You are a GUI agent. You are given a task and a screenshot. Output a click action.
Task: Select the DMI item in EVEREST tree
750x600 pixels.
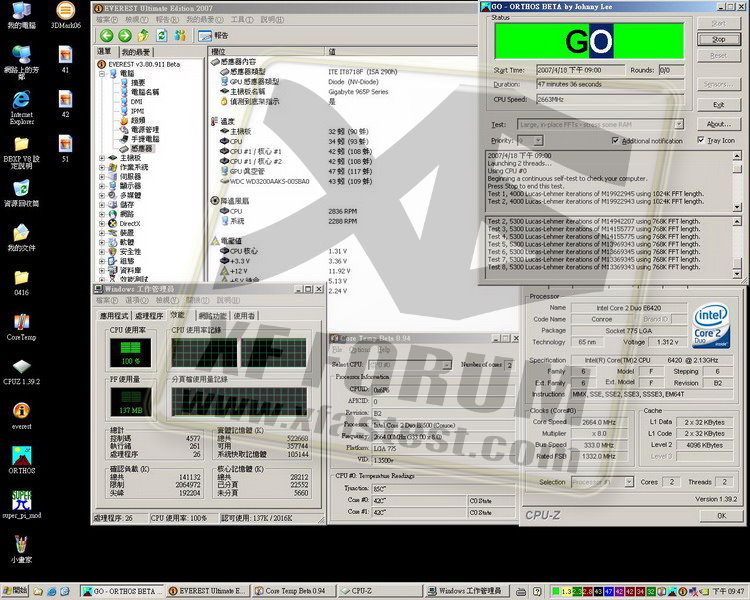coord(136,101)
